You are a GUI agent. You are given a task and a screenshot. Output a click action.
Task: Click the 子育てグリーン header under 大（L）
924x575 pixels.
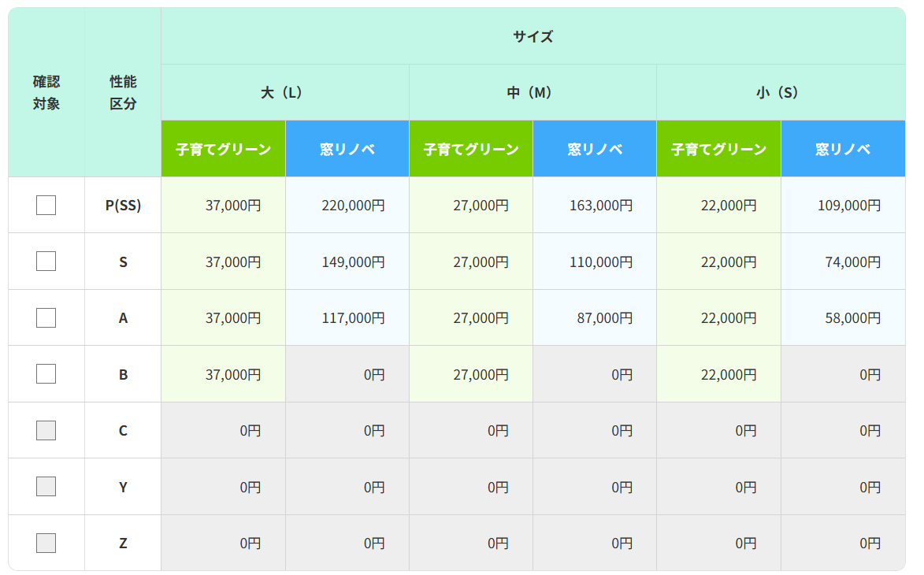(x=223, y=148)
